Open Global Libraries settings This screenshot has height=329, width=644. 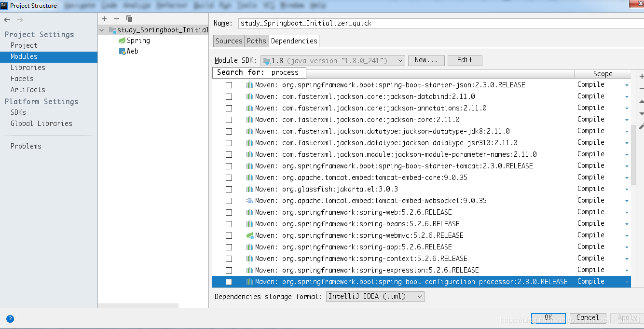[41, 123]
